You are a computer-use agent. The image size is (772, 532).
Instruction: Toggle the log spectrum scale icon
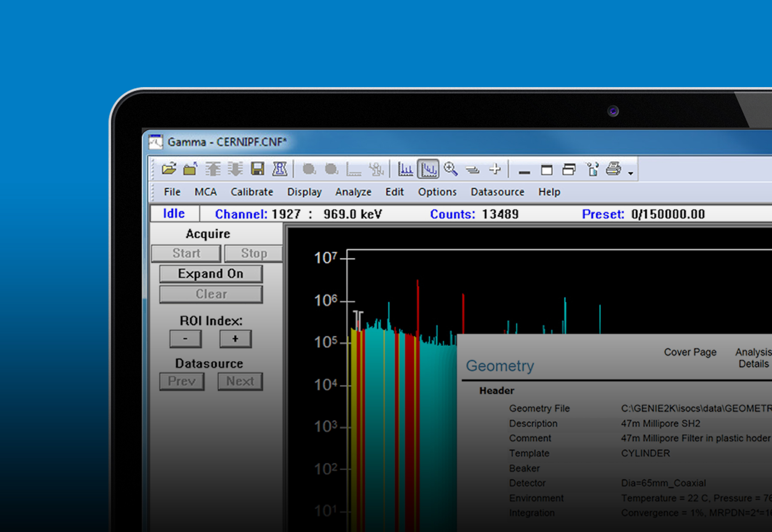click(x=428, y=169)
